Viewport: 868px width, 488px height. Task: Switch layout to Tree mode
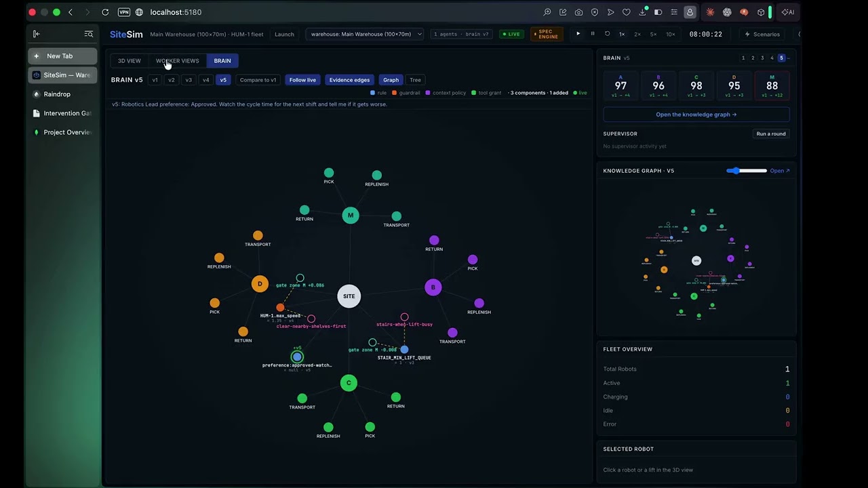pos(415,80)
